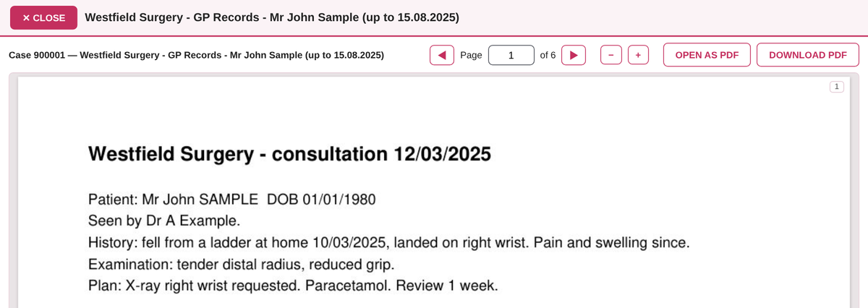Viewport: 868px width, 308px height.
Task: Zoom in with the plus button
Action: (638, 55)
